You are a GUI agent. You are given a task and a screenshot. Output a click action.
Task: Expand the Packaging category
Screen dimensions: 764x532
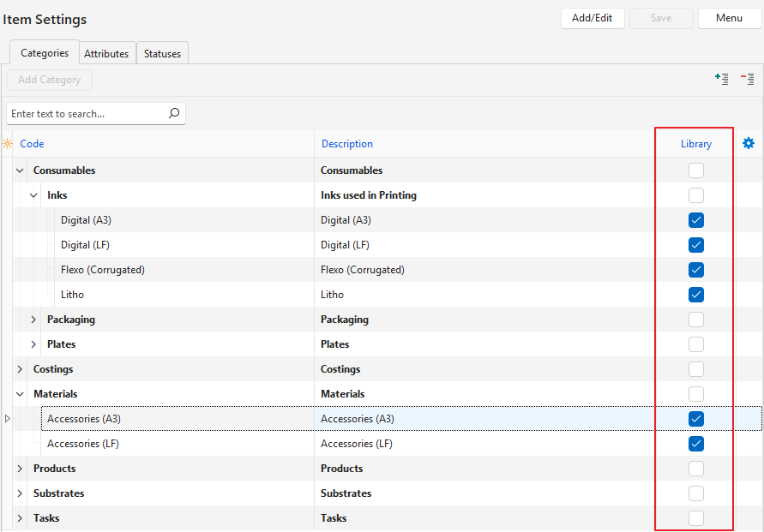33,320
